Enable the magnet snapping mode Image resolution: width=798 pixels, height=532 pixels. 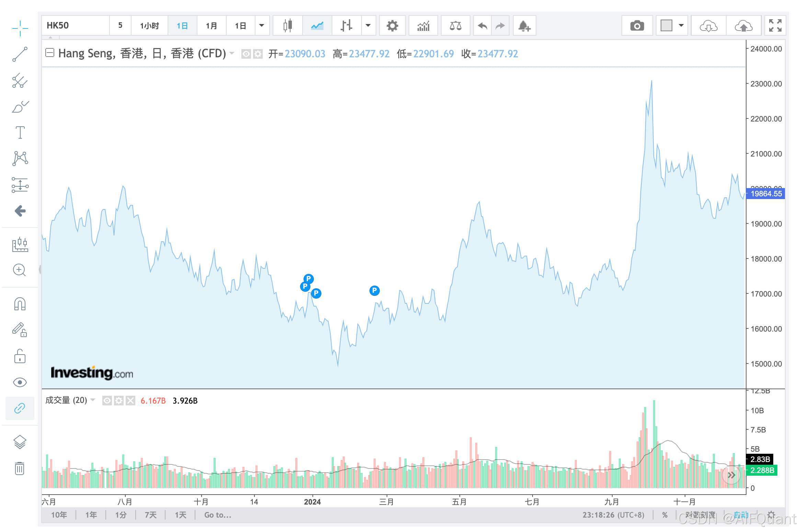20,304
